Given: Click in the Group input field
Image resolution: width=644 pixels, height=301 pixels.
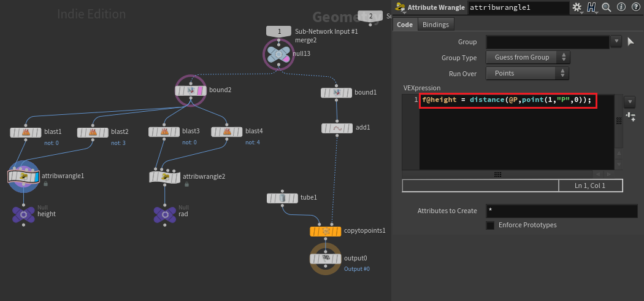Looking at the screenshot, I should (548, 42).
